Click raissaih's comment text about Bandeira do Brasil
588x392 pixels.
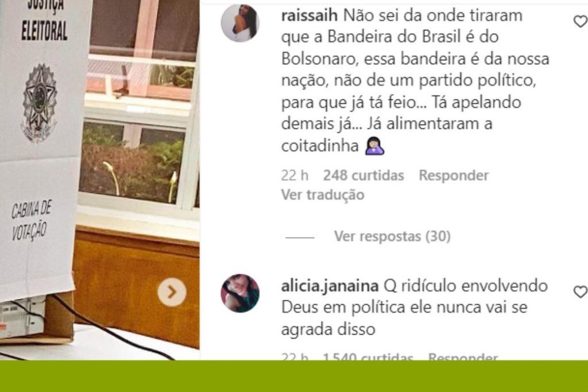pyautogui.click(x=415, y=80)
